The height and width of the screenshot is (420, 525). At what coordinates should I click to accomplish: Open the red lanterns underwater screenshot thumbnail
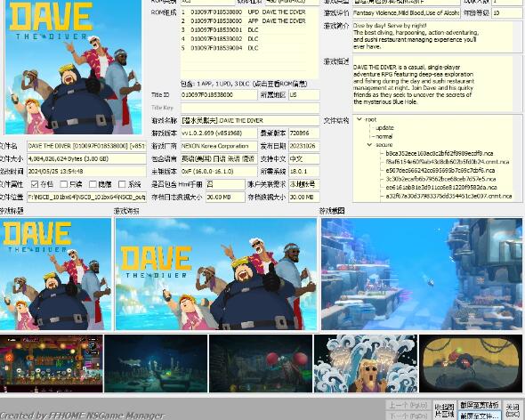(x=261, y=363)
